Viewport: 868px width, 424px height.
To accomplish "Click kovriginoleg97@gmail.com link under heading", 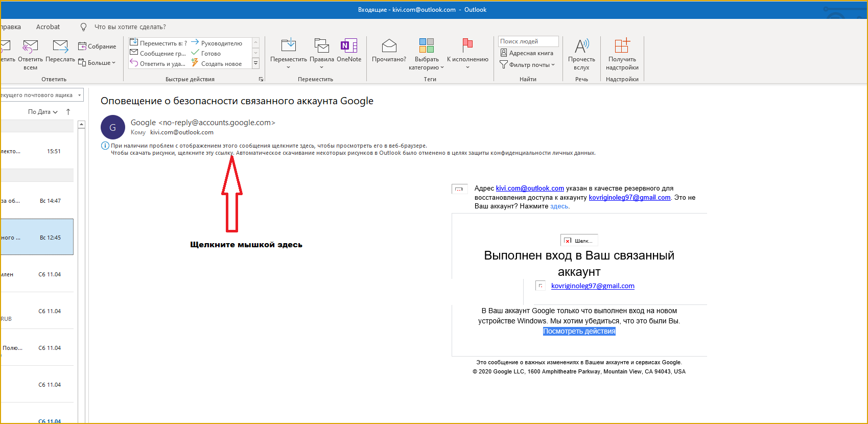I will [x=593, y=286].
